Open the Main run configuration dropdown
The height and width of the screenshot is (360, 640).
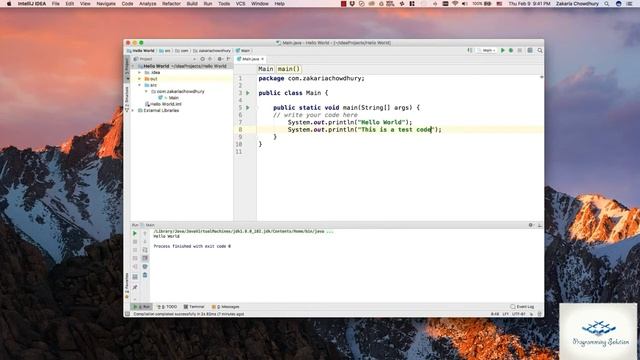click(x=487, y=51)
